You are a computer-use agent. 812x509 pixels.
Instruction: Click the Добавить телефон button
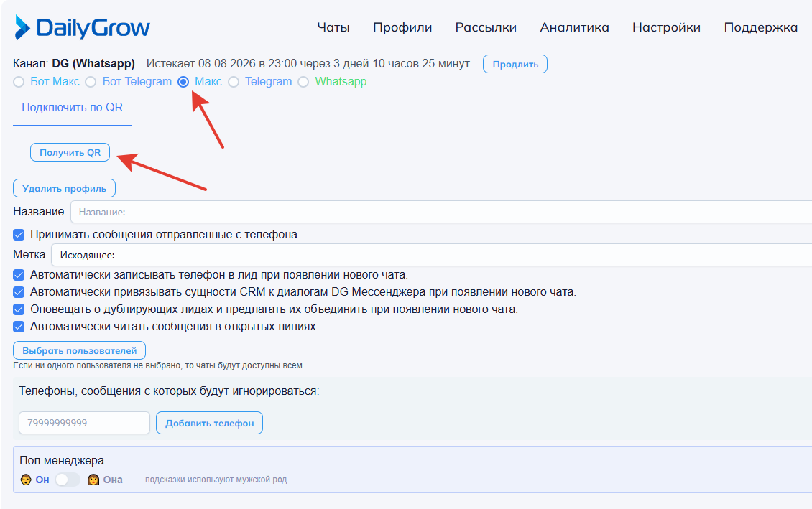209,423
